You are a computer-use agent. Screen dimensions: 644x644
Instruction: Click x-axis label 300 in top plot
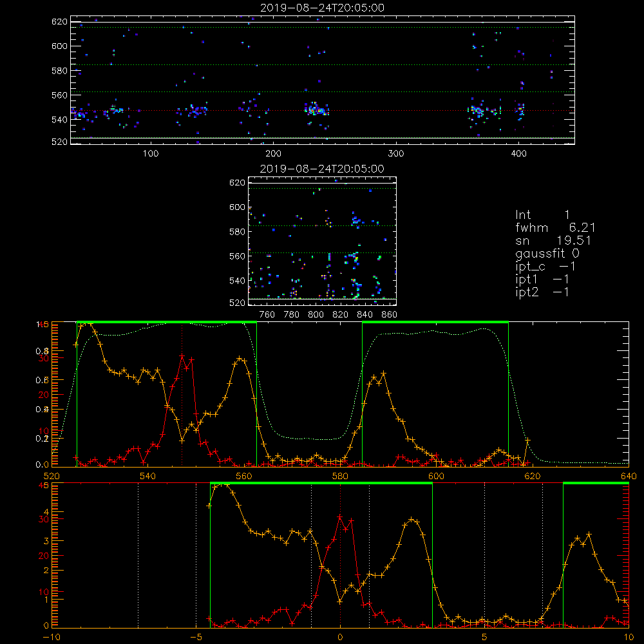coord(396,154)
